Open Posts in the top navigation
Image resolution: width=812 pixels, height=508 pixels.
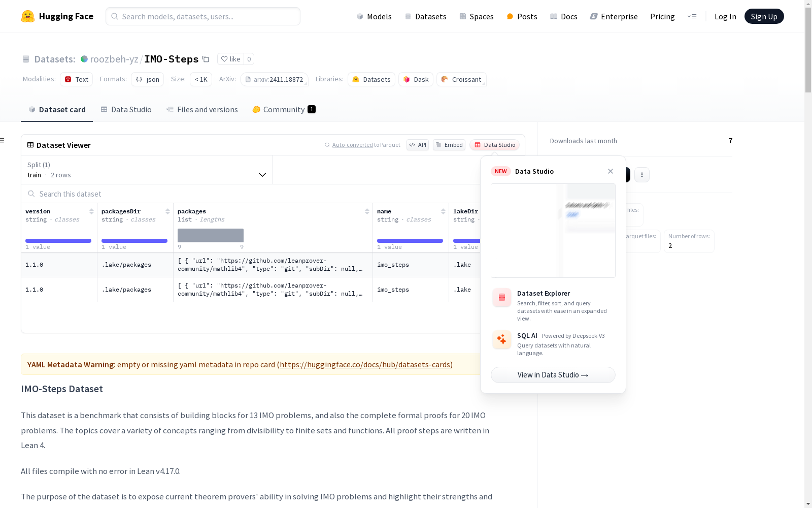tap(522, 16)
